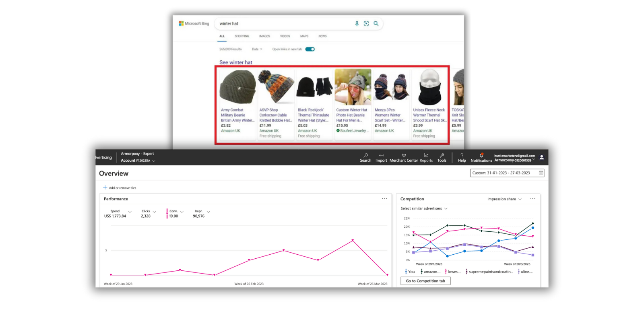Open the Impression share dropdown
Viewport: 644px width, 309px height.
pyautogui.click(x=504, y=199)
